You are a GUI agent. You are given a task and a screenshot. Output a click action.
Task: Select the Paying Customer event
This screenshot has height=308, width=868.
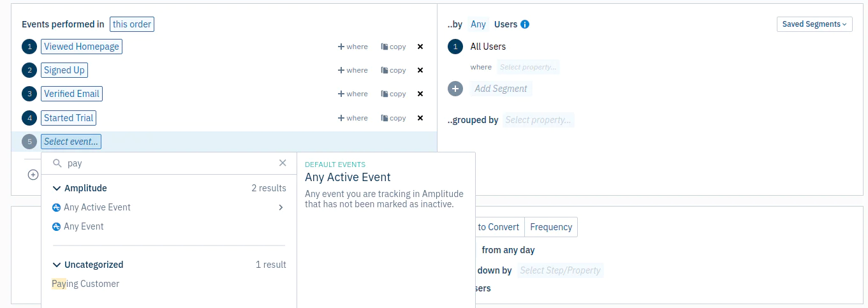[85, 284]
